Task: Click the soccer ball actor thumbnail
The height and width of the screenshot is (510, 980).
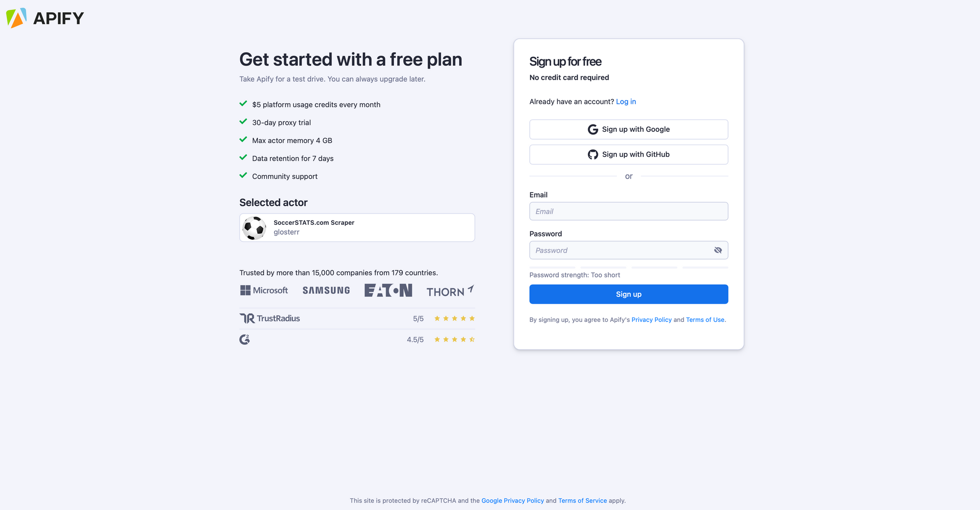Action: tap(254, 227)
